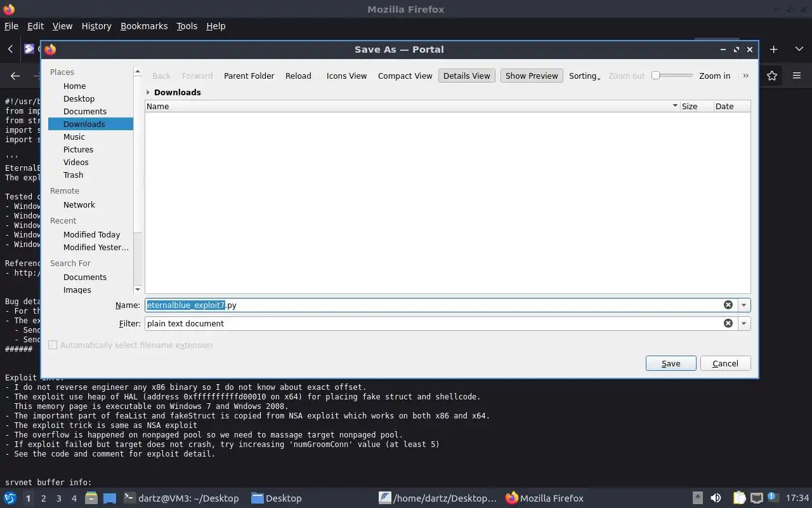Sort by the Date column header

[x=731, y=106]
